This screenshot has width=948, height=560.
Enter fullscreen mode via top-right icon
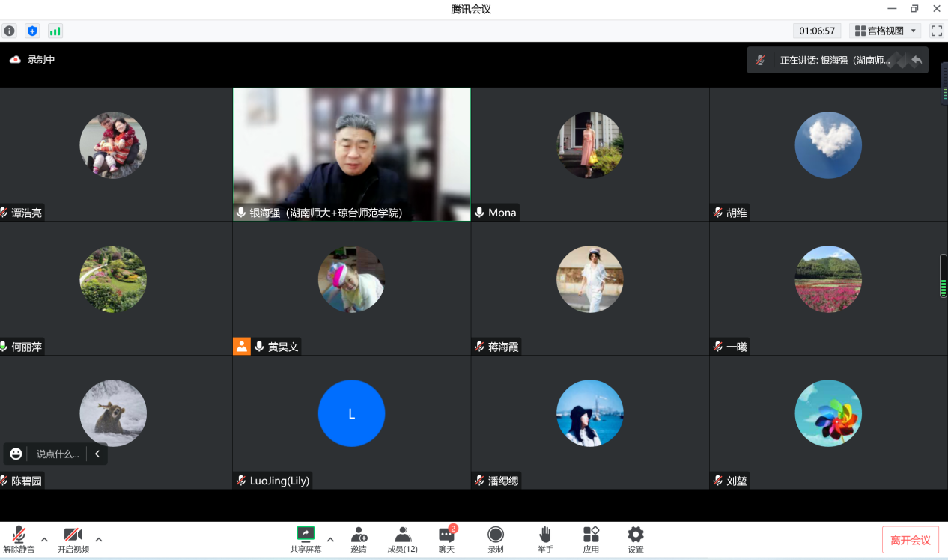click(x=936, y=31)
